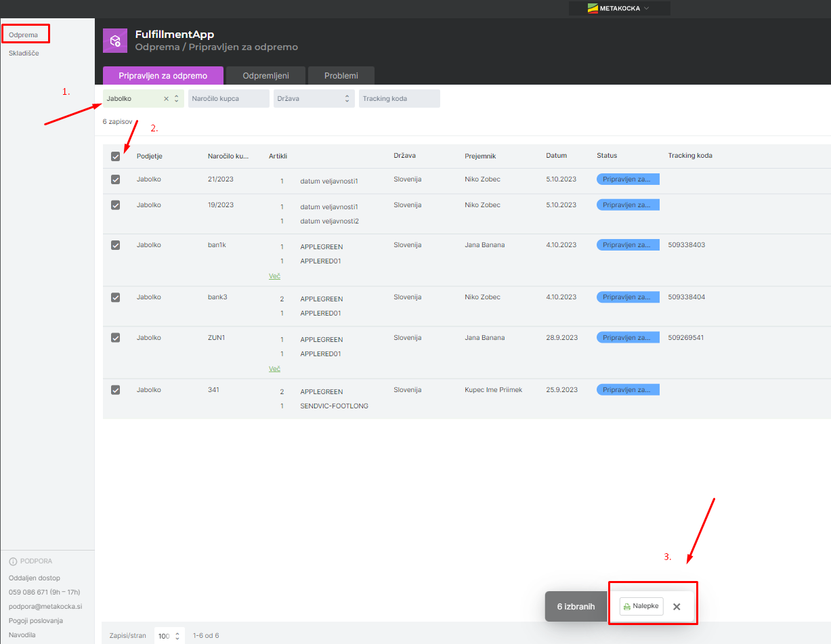Screen dimensions: 831x644
Task: Click the Tracking koda column header
Action: click(x=690, y=156)
